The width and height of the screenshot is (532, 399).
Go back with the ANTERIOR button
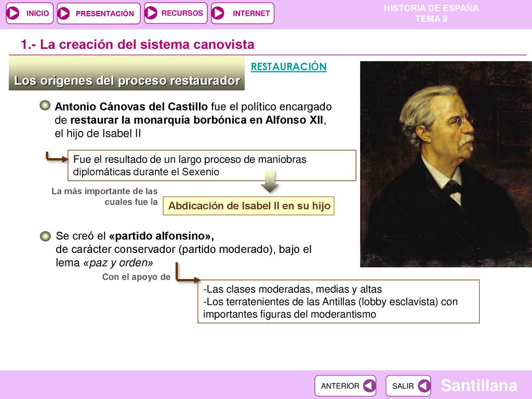click(345, 386)
